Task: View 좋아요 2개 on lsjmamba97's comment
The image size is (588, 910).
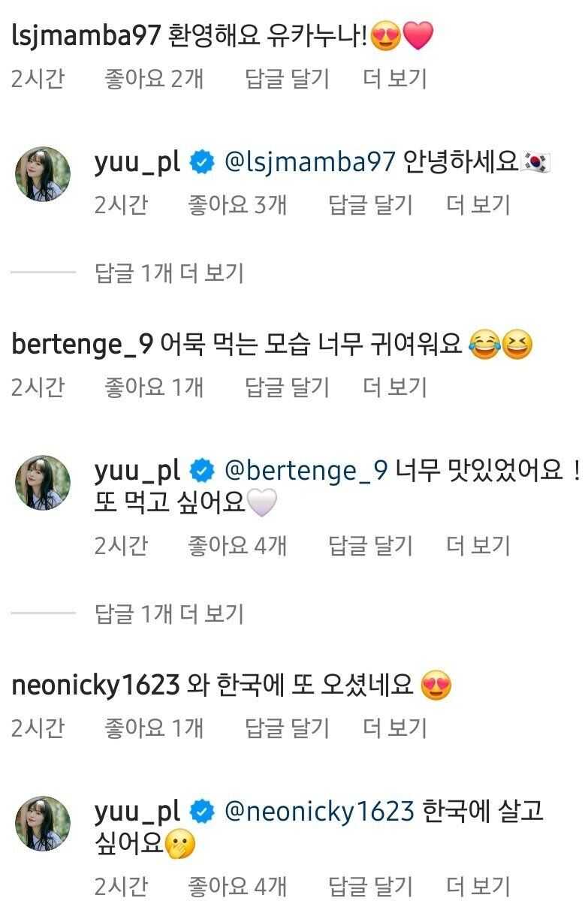Action: (154, 79)
